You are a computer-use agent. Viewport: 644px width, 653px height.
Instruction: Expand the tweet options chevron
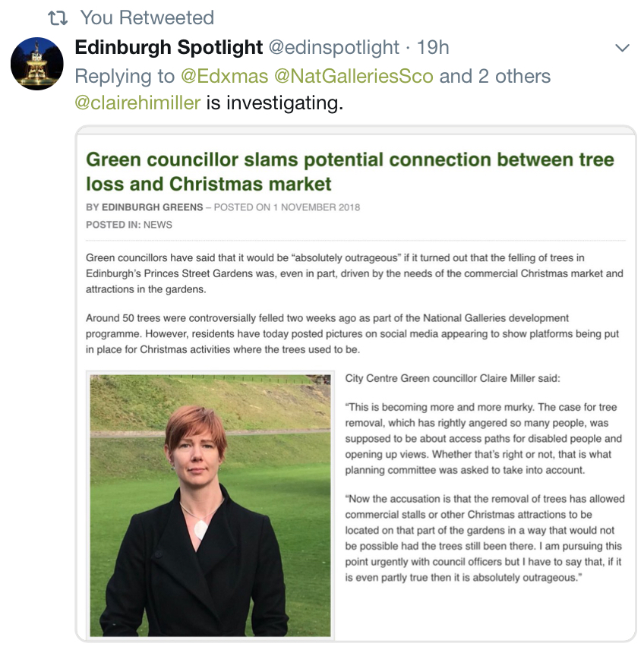tap(622, 48)
